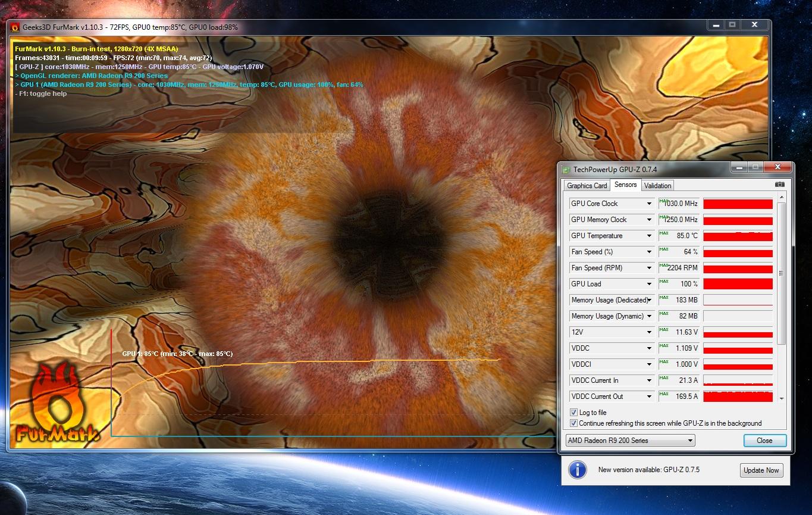Click the OpenGL renderer line in FurMark
812x515 pixels.
92,76
